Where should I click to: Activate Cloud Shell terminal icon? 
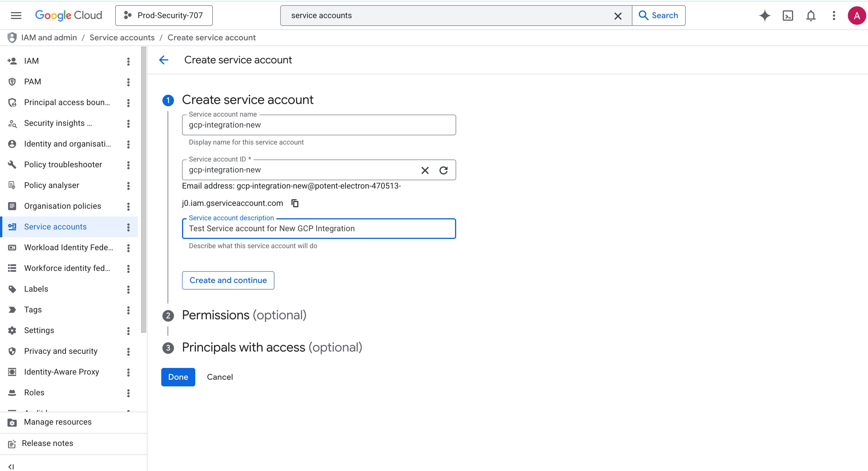coord(788,16)
